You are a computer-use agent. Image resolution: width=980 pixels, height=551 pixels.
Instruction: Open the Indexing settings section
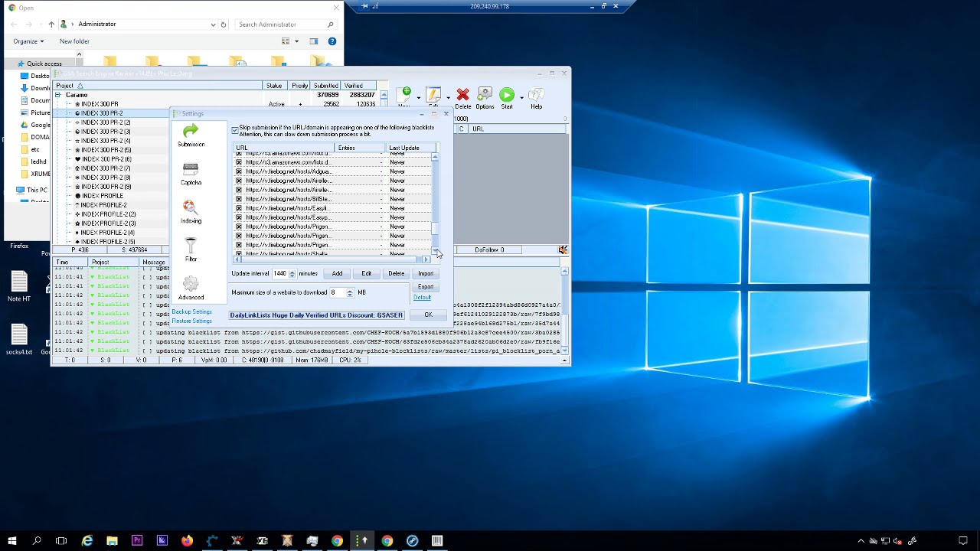(x=191, y=211)
